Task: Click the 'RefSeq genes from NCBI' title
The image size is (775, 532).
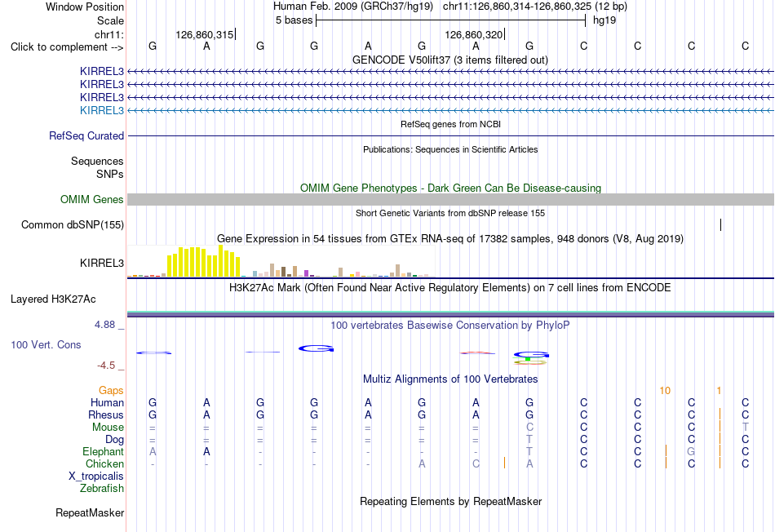Action: click(451, 124)
